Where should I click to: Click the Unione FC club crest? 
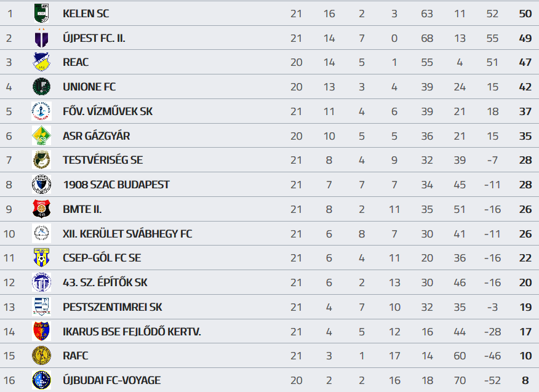pyautogui.click(x=41, y=87)
